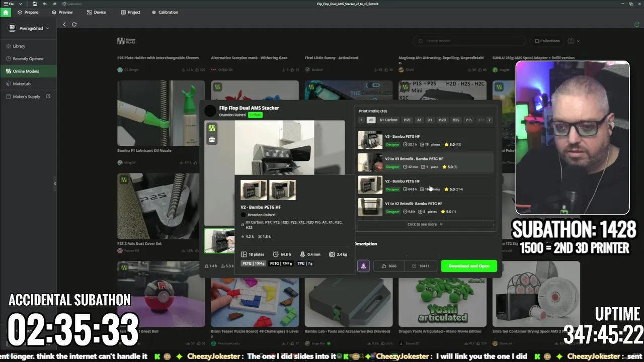This screenshot has width=644, height=362.
Task: Filter profiles by H2C
Action: click(x=407, y=120)
